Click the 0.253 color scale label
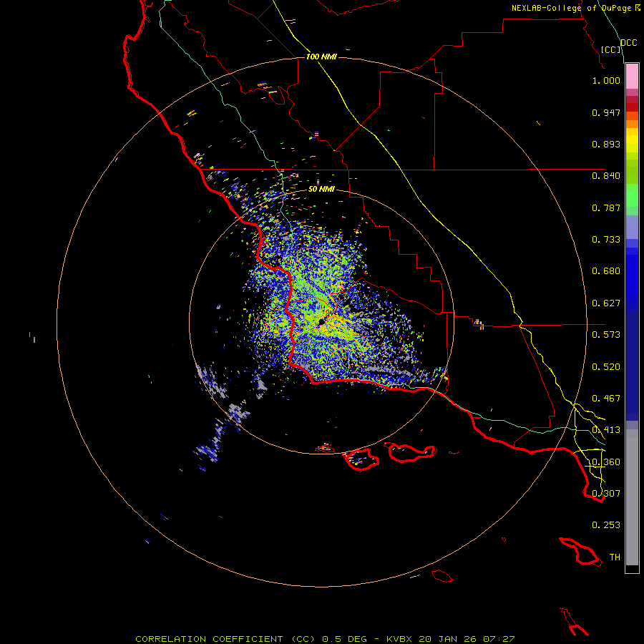This screenshot has width=644, height=644. [606, 525]
